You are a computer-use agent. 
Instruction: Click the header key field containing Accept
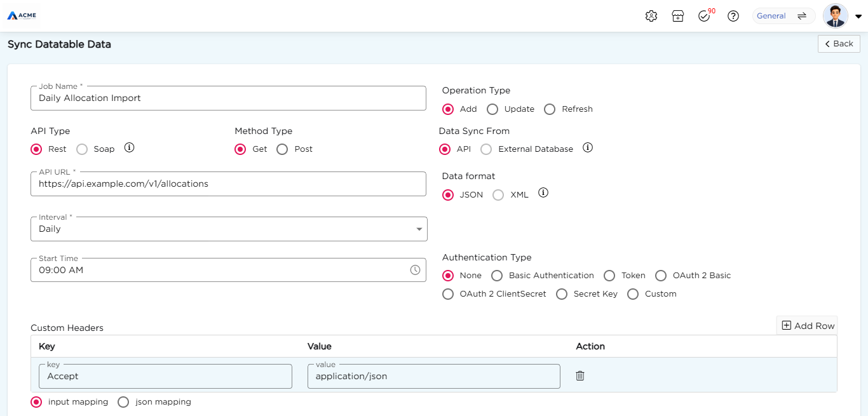pos(165,376)
